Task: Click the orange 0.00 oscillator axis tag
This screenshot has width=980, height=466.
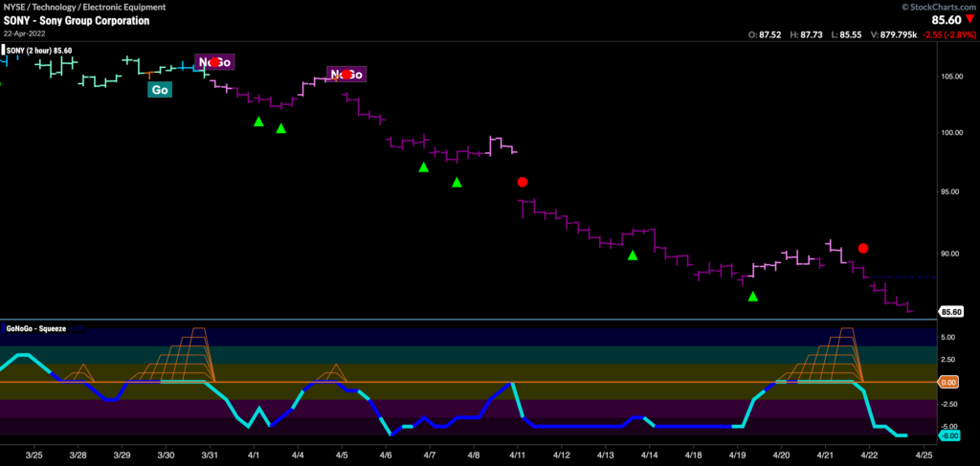Action: pyautogui.click(x=950, y=382)
